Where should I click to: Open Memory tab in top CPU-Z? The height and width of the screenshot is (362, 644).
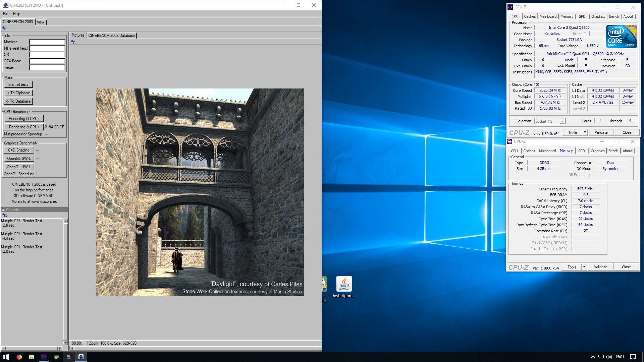click(567, 16)
